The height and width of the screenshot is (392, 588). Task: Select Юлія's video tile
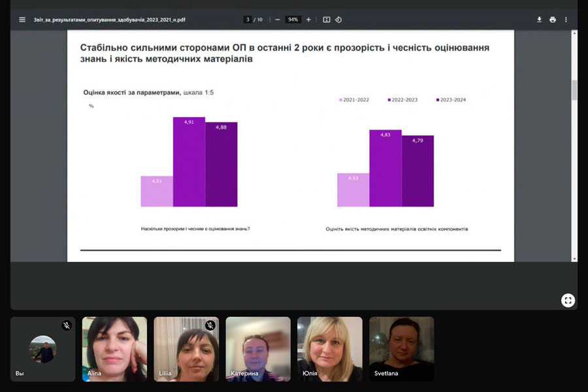click(x=330, y=349)
